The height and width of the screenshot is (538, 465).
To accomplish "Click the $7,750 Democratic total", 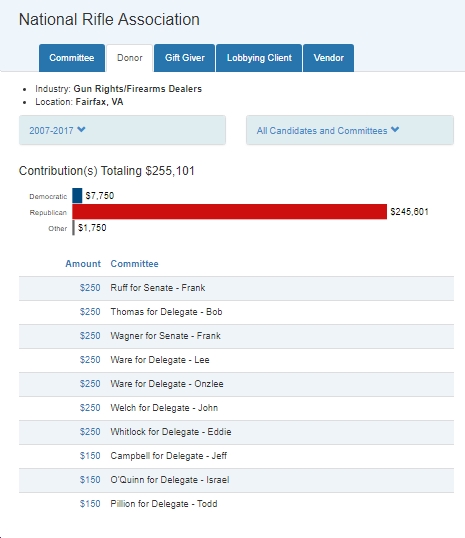I will tap(100, 196).
